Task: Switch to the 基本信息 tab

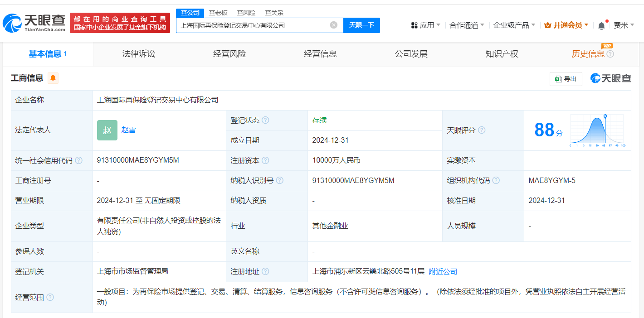Action: (x=48, y=54)
